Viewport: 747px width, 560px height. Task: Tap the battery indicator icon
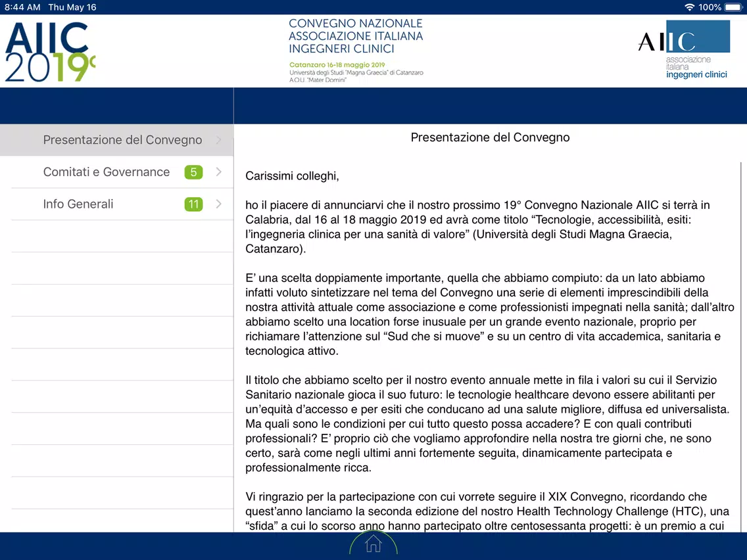[733, 7]
